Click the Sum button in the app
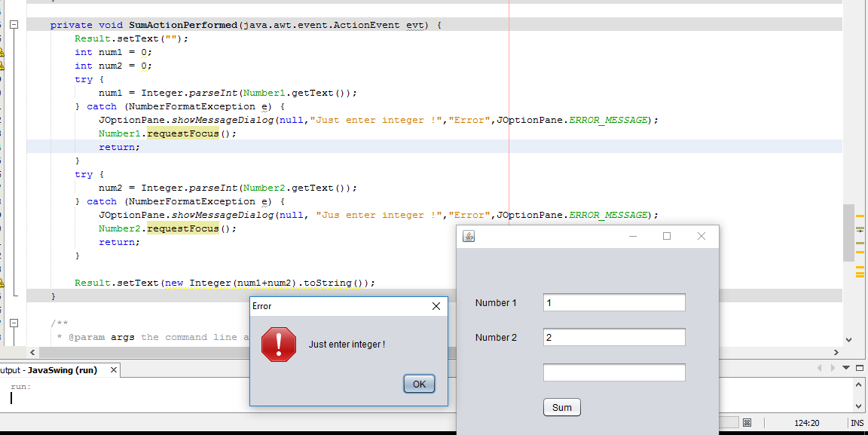This screenshot has height=435, width=868. point(561,406)
